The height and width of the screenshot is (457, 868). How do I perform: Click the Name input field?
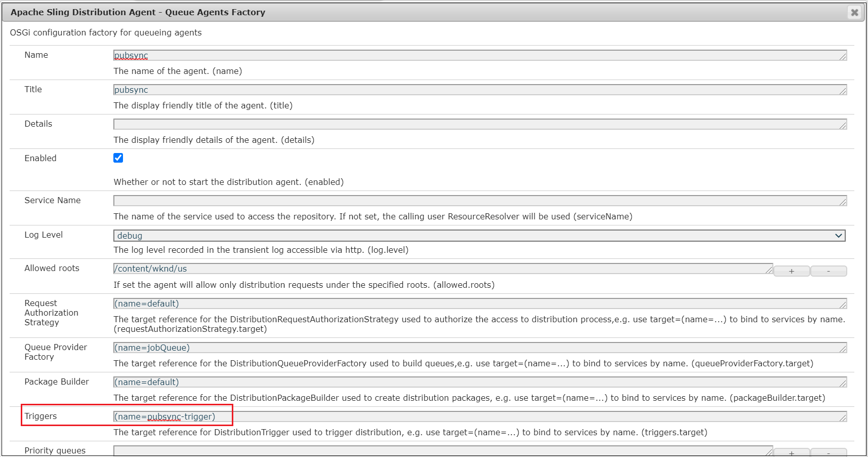click(480, 55)
